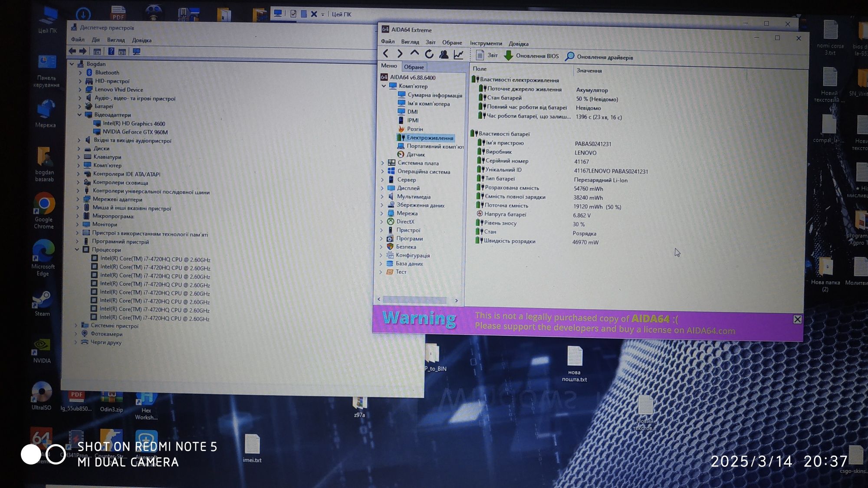
Task: Open Google Chrome desktop icon
Action: pyautogui.click(x=44, y=210)
